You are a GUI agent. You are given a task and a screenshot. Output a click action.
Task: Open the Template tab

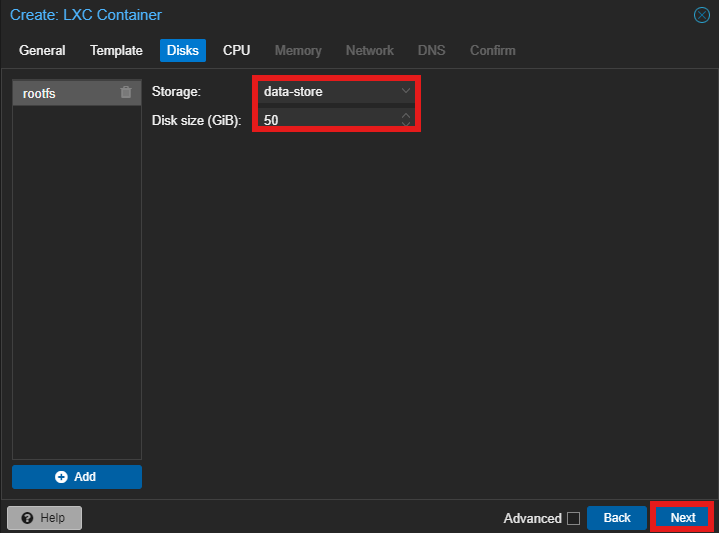pyautogui.click(x=116, y=50)
